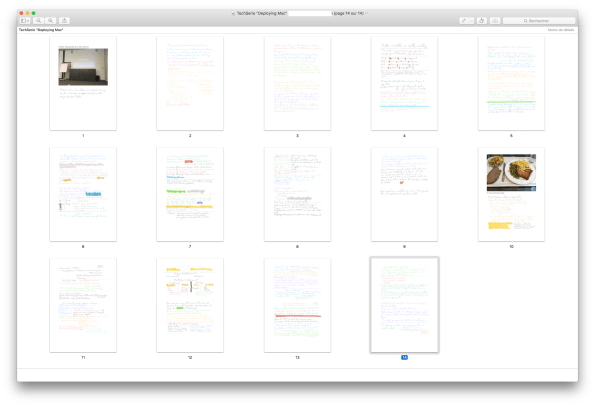The image size is (595, 406).
Task: Open the highlight color dropdown arrow
Action: click(472, 21)
